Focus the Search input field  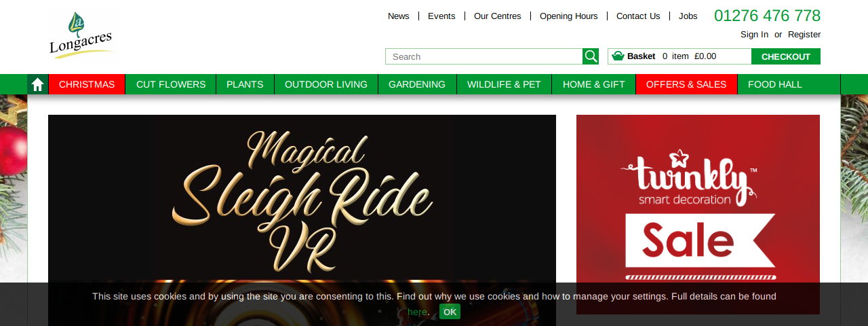pos(484,56)
